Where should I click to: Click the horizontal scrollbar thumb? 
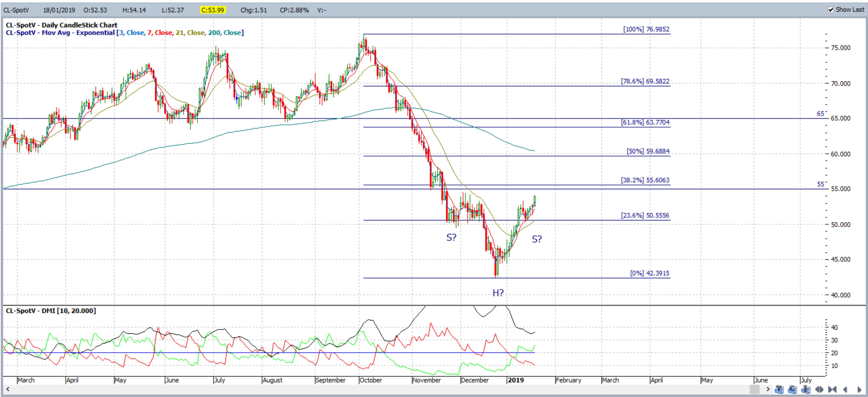point(755,389)
